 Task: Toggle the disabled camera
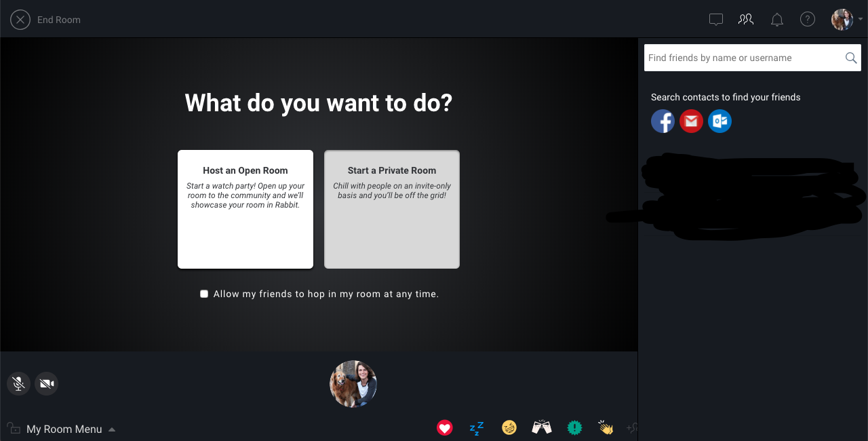46,383
